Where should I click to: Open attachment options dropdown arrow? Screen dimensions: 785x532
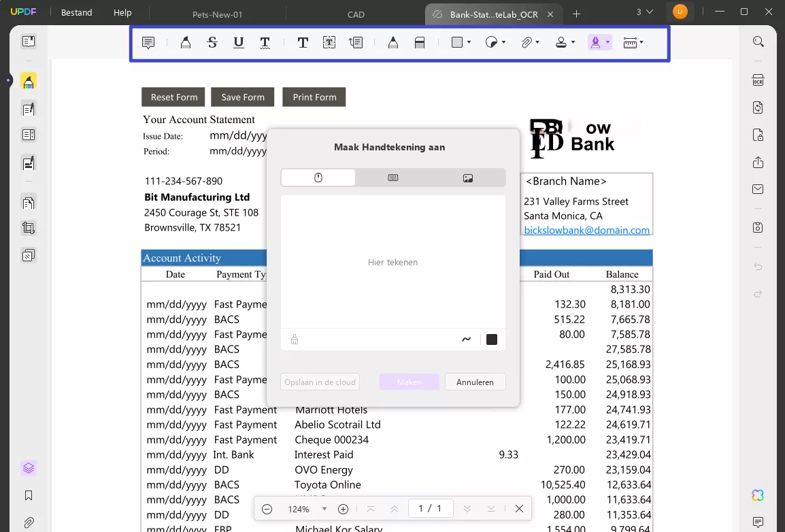tap(537, 43)
